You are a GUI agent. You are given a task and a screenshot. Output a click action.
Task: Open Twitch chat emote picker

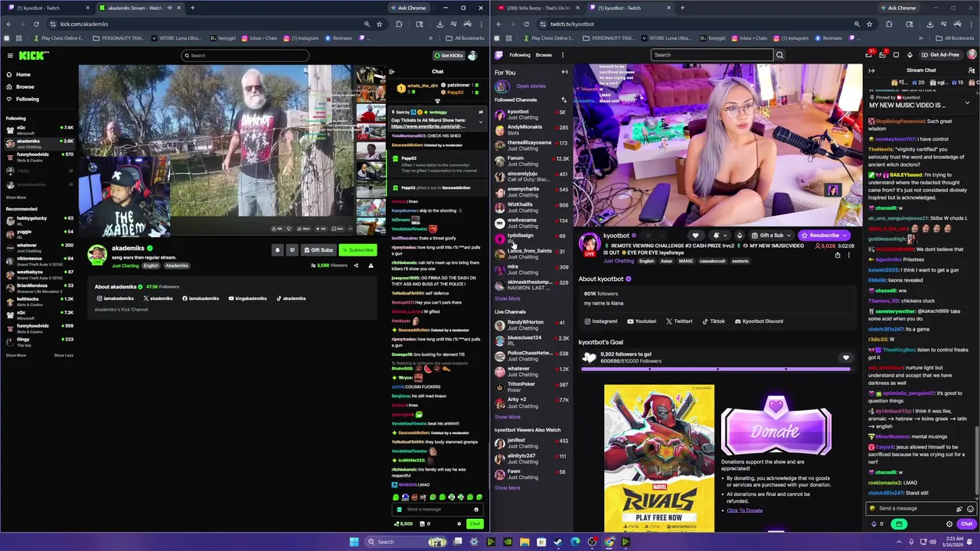[x=971, y=509]
